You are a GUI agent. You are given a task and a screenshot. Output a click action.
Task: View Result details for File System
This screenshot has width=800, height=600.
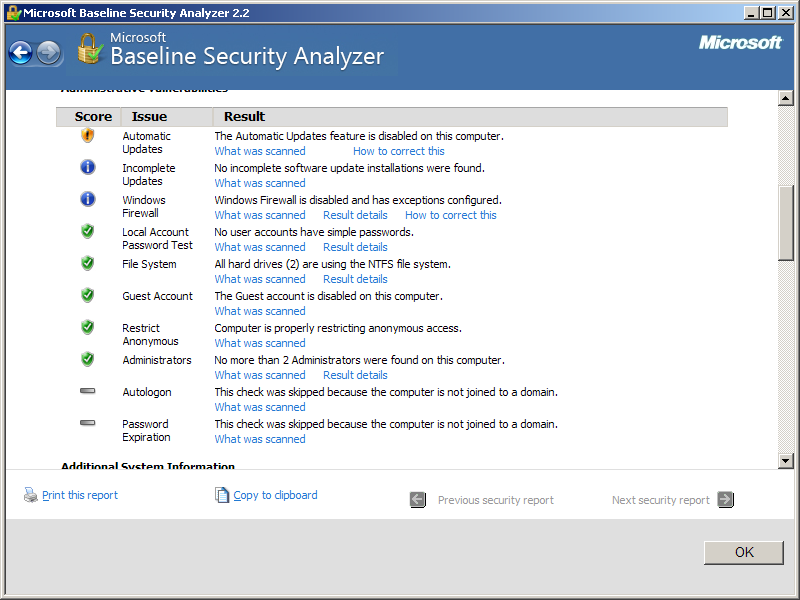coord(356,279)
